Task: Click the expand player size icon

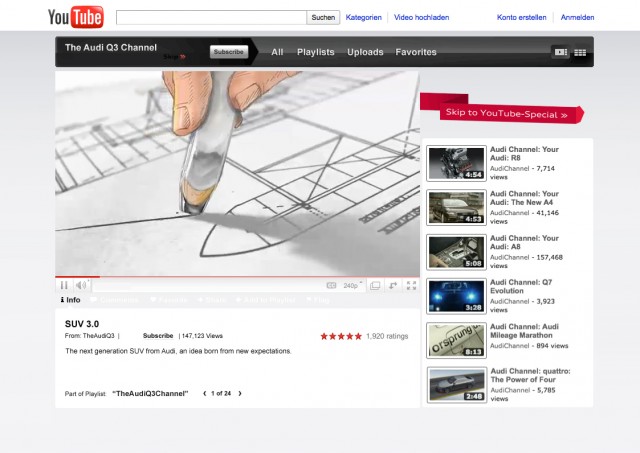Action: coord(393,285)
